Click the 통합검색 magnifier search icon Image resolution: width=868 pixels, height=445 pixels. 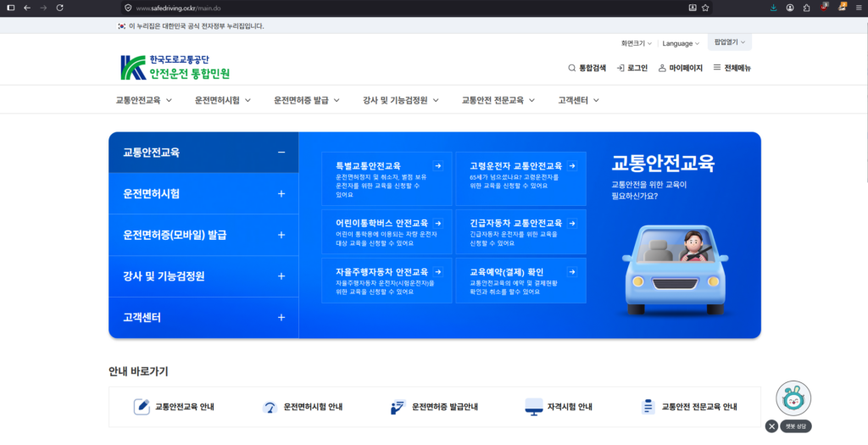coord(572,68)
